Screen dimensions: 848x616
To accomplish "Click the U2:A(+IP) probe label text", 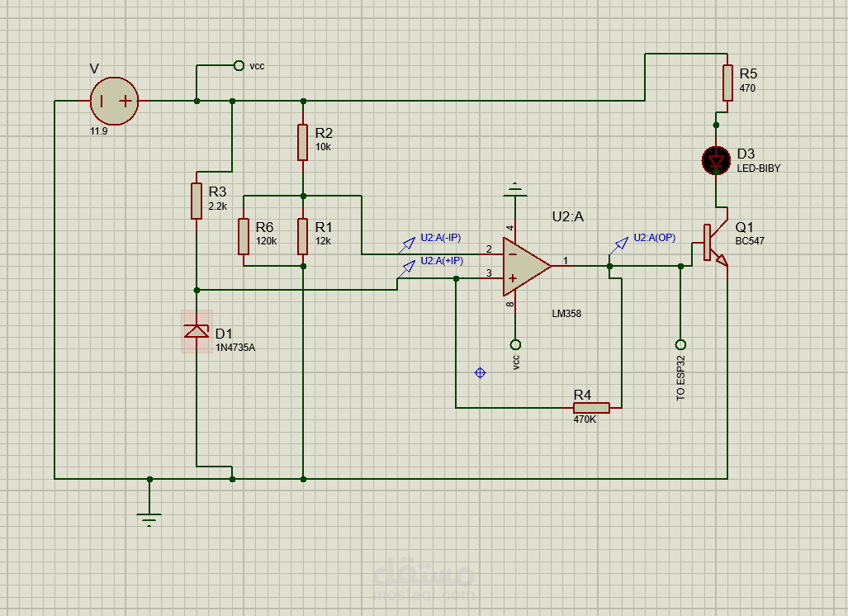I will (x=442, y=261).
